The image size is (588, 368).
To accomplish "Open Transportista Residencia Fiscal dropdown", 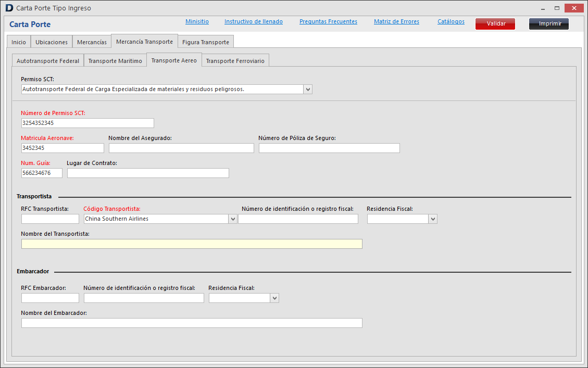I will [x=432, y=219].
